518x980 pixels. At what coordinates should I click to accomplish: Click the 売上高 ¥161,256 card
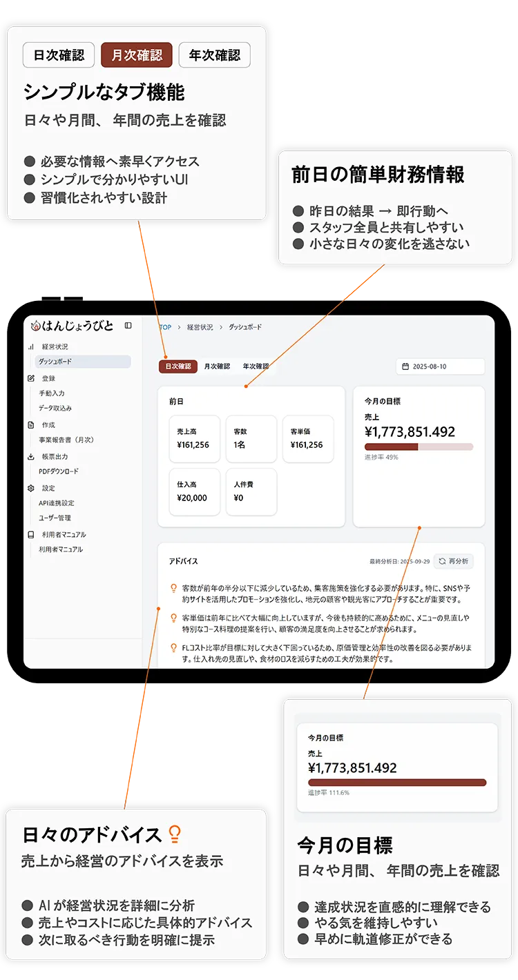[195, 439]
